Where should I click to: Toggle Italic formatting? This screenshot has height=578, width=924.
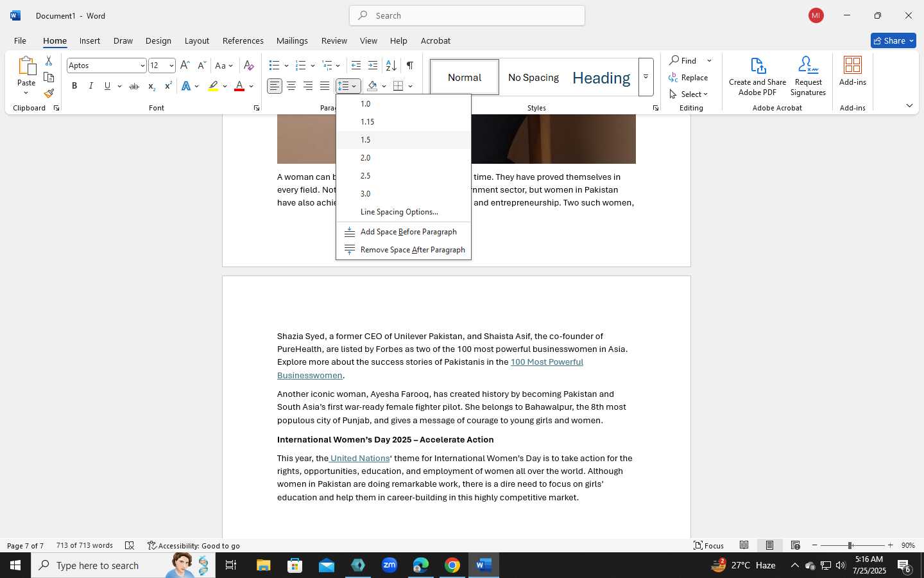click(x=91, y=86)
